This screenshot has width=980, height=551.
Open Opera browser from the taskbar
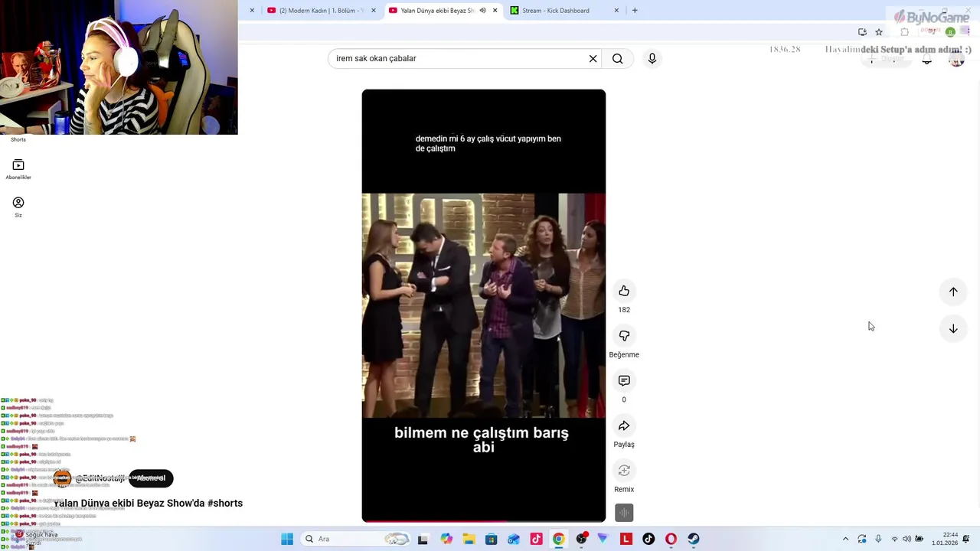click(x=671, y=539)
